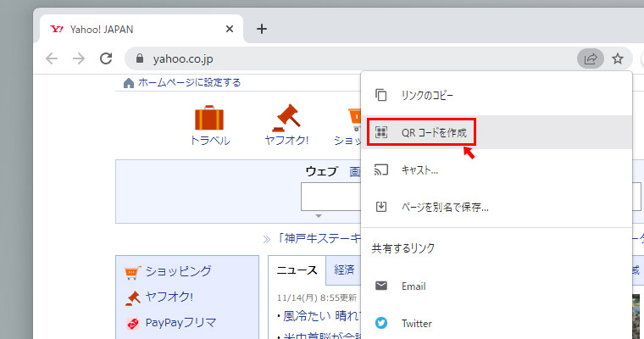Open the トラベル suitcase icon
Image resolution: width=644 pixels, height=339 pixels.
209,118
